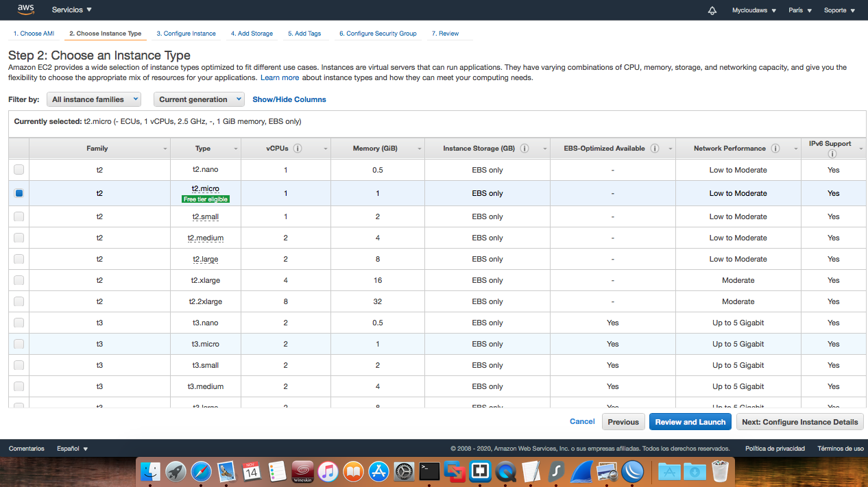
Task: Open Terminal from the dock
Action: pyautogui.click(x=429, y=471)
